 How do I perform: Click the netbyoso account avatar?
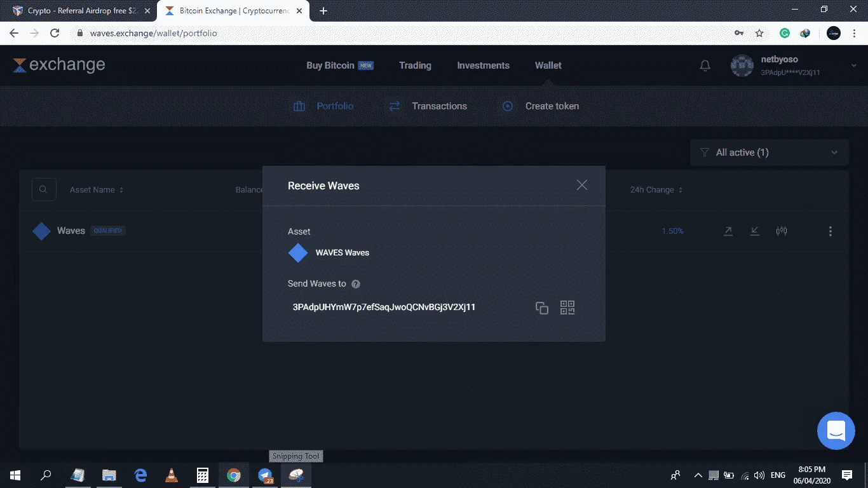pyautogui.click(x=742, y=65)
